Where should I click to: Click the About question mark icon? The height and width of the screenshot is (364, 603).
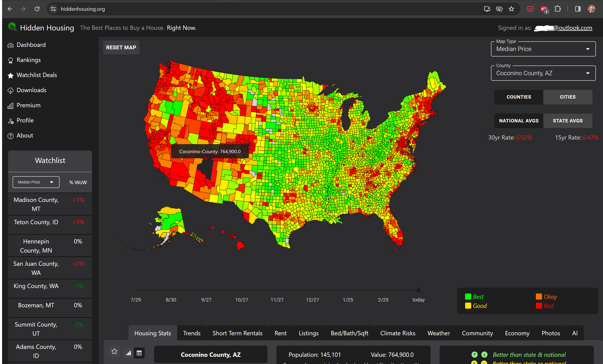pyautogui.click(x=11, y=136)
